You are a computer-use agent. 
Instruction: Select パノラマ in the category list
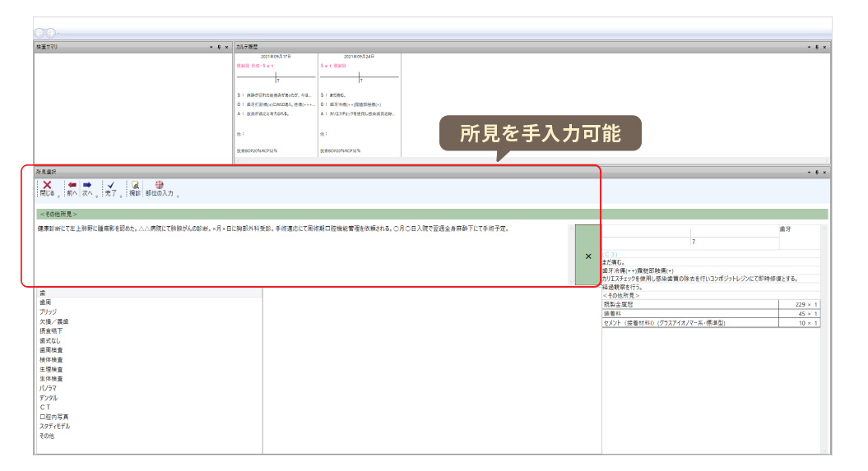point(47,388)
